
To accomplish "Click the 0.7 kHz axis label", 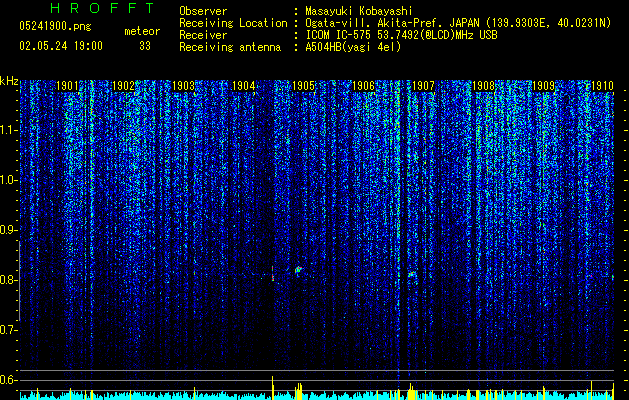I will [x=9, y=330].
